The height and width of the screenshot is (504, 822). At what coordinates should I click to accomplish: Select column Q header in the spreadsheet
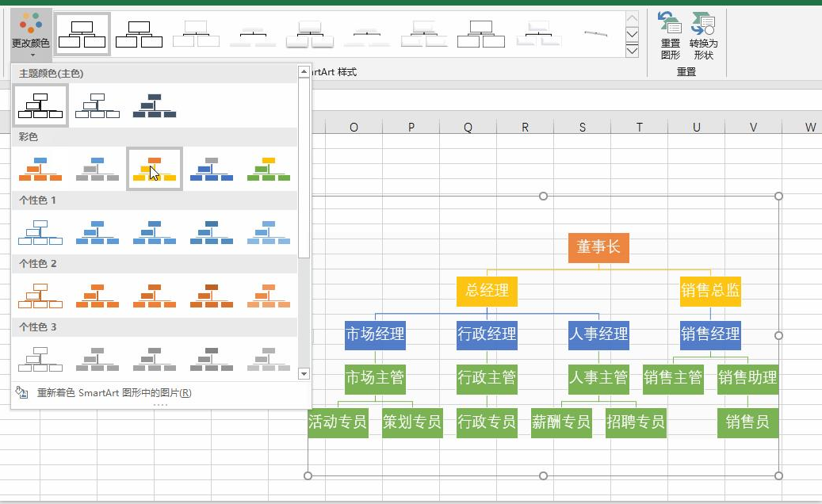click(x=468, y=127)
